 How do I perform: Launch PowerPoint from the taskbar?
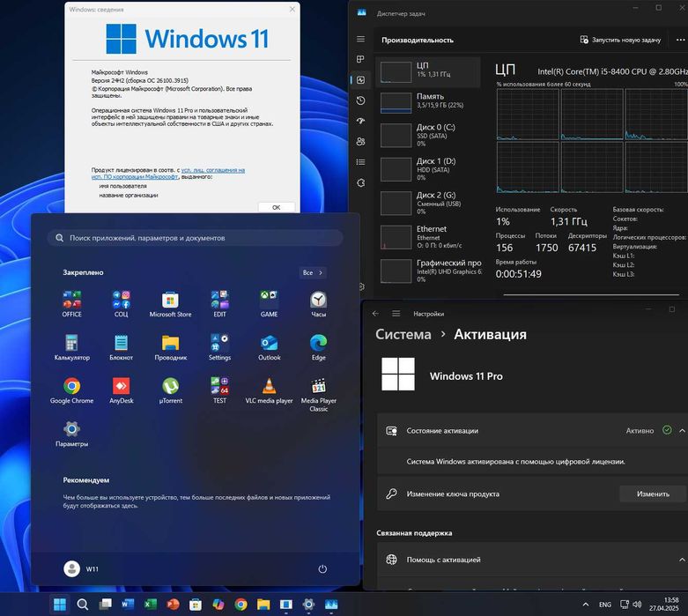(173, 605)
